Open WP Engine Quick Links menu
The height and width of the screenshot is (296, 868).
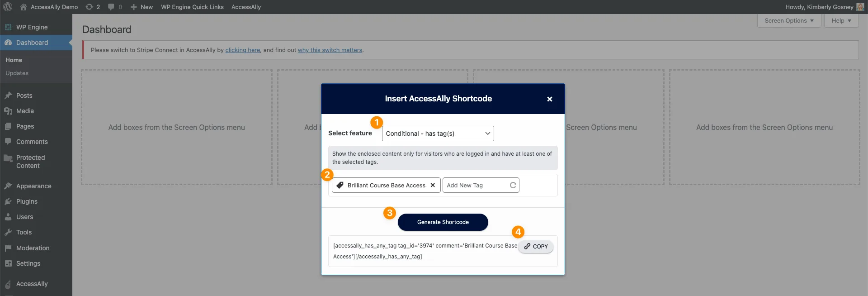tap(192, 7)
